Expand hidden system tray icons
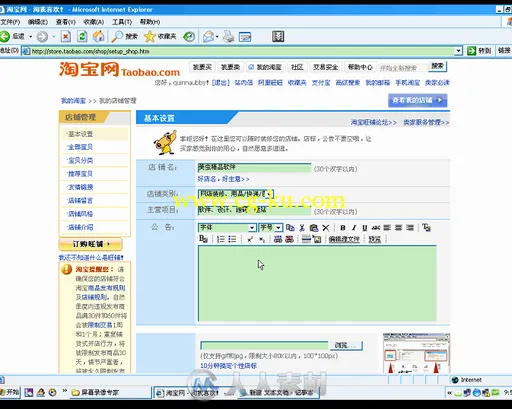This screenshot has height=409, width=512. click(449, 393)
